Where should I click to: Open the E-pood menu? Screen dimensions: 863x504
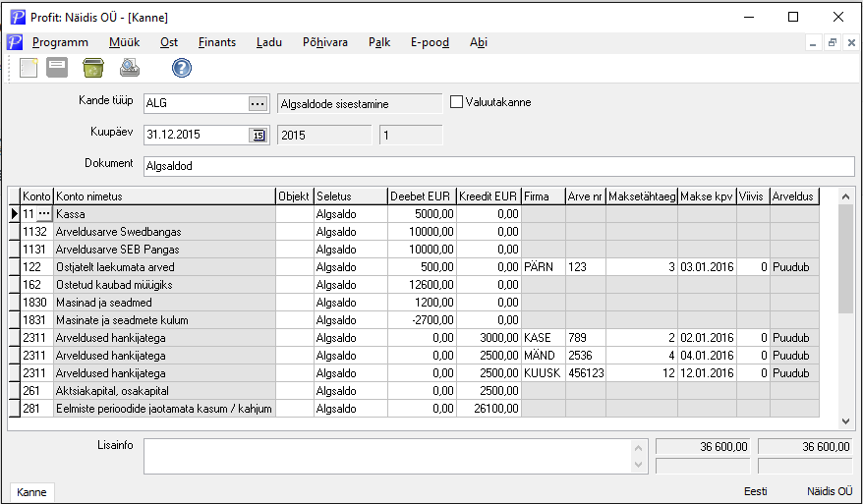point(430,42)
